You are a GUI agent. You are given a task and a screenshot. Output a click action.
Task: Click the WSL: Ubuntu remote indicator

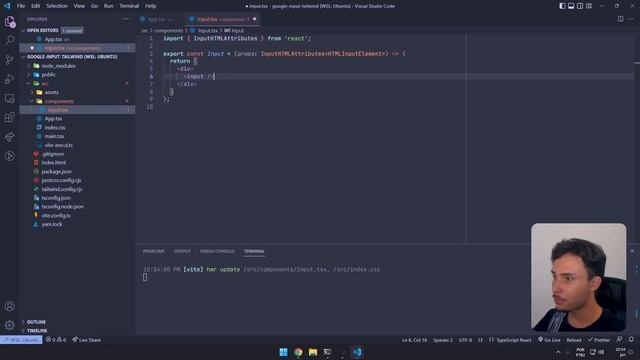[x=21, y=340]
